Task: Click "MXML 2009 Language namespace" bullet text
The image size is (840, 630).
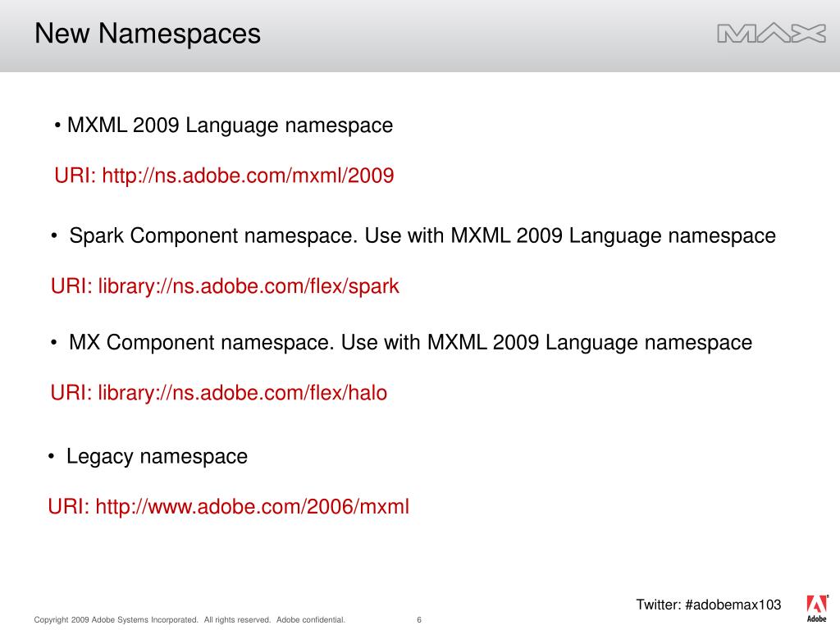Action: [x=230, y=126]
